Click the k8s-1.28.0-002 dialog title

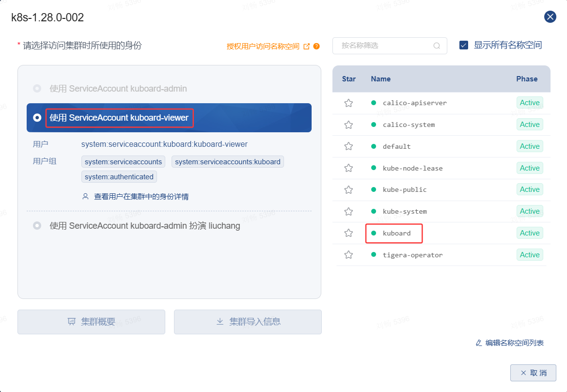47,17
